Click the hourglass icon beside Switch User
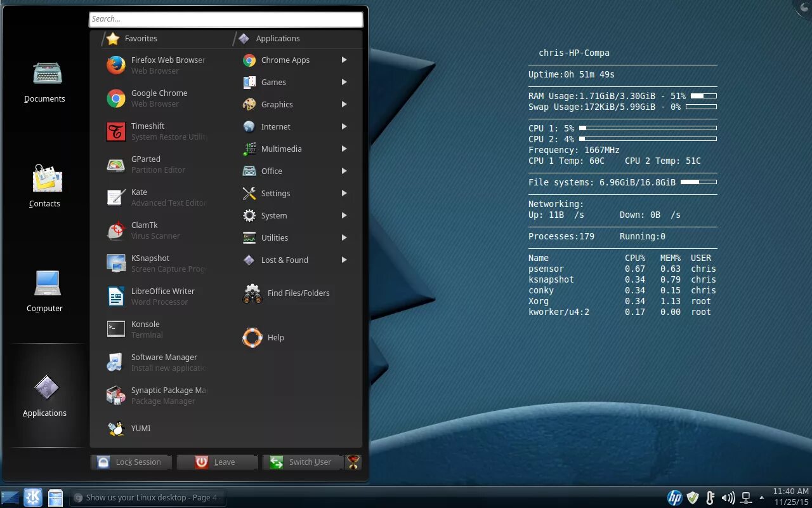This screenshot has height=508, width=812. [x=353, y=462]
